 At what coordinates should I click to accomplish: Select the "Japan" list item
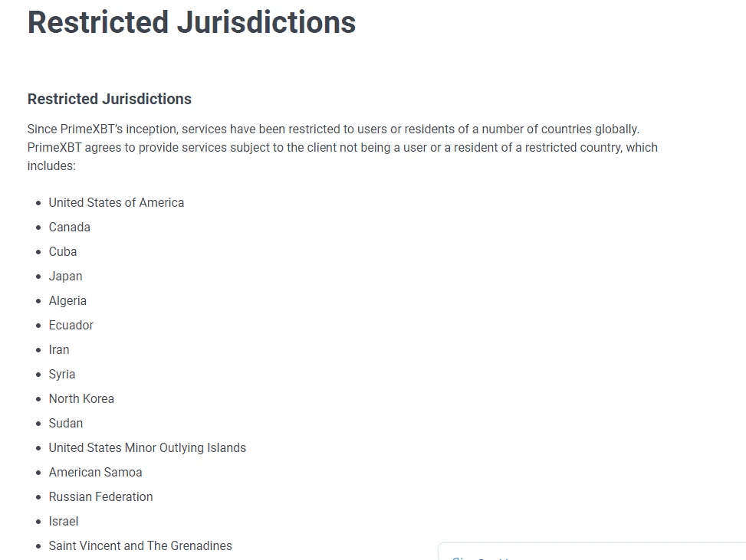point(66,276)
